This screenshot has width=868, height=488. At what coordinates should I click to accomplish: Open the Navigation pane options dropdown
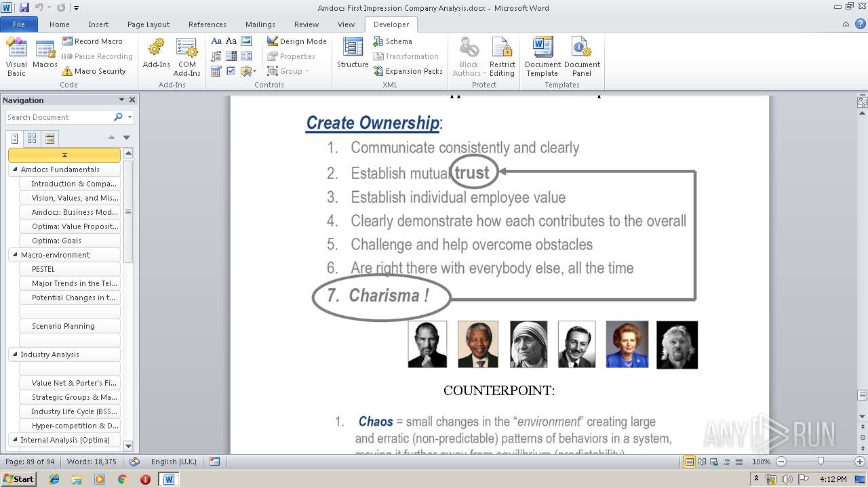click(x=121, y=100)
